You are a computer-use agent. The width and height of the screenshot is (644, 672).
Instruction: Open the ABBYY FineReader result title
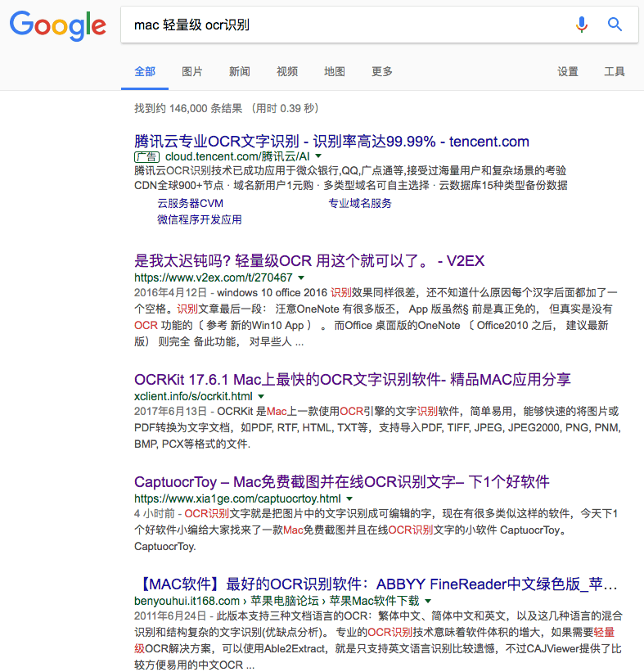click(378, 584)
